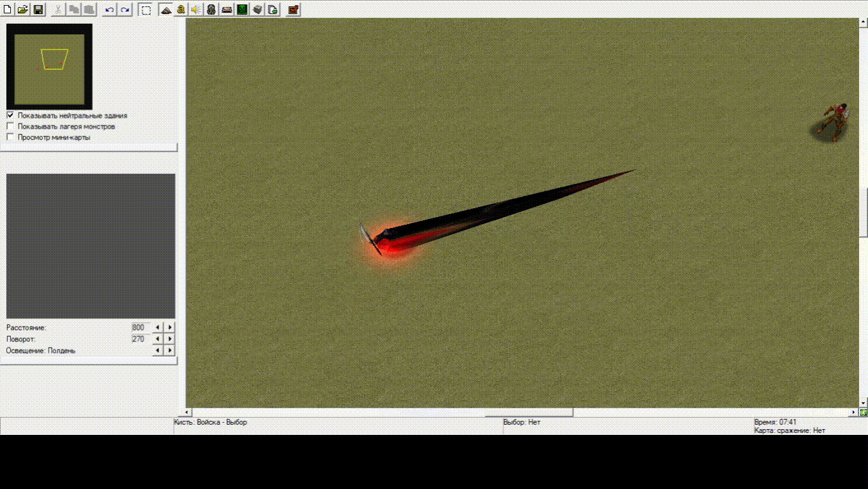Switch Освещение to next setting

pyautogui.click(x=169, y=350)
